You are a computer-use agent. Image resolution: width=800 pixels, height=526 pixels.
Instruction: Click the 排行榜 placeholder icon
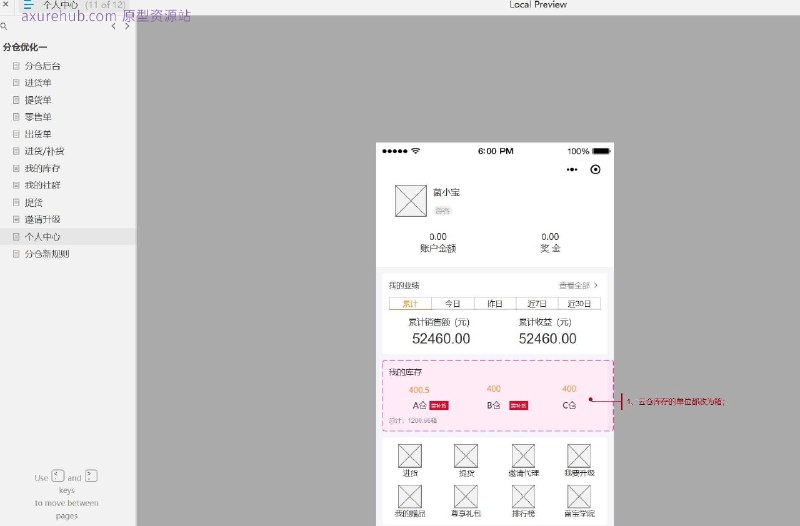click(523, 496)
